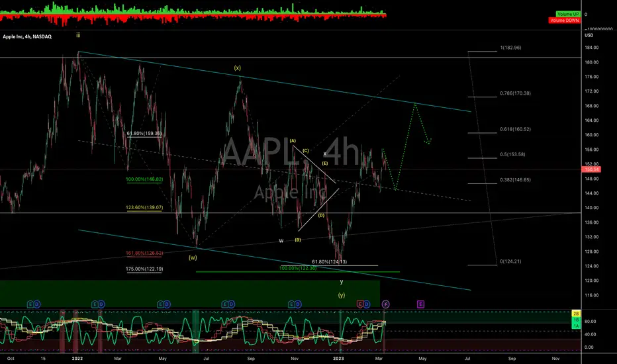Select the iii wave label near the top

tap(78, 35)
